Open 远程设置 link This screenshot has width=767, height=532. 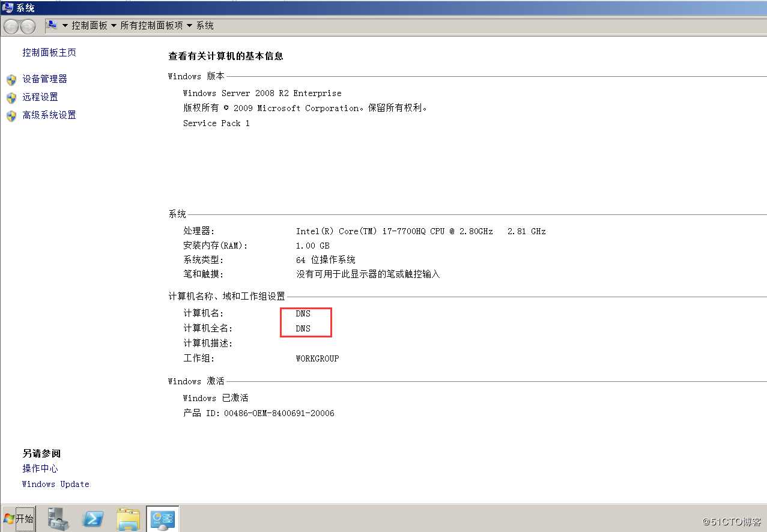click(40, 97)
